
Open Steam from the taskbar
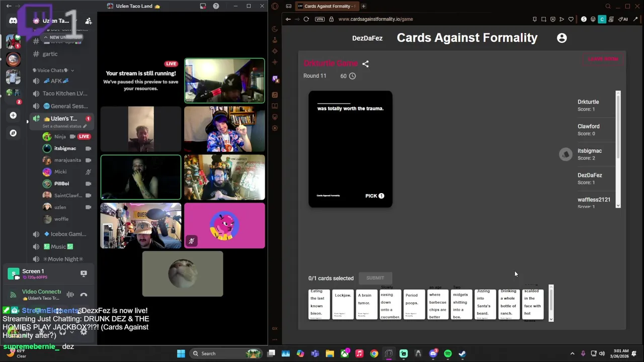462,353
